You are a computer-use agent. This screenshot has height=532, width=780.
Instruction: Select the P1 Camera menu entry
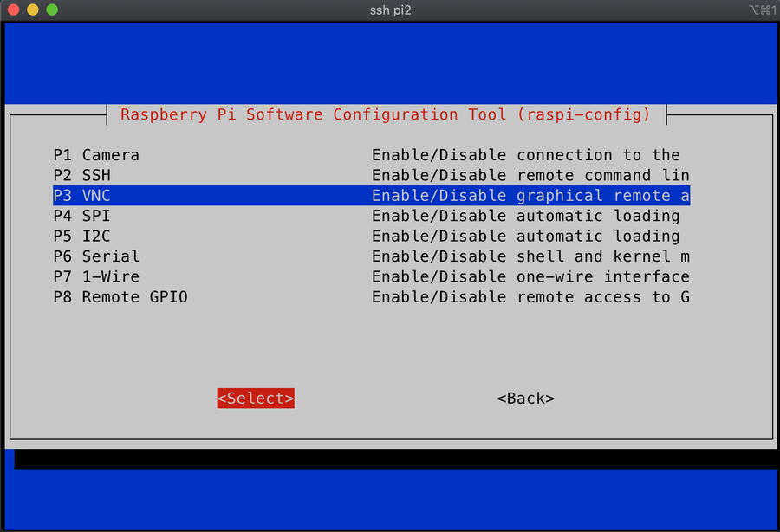(x=371, y=155)
